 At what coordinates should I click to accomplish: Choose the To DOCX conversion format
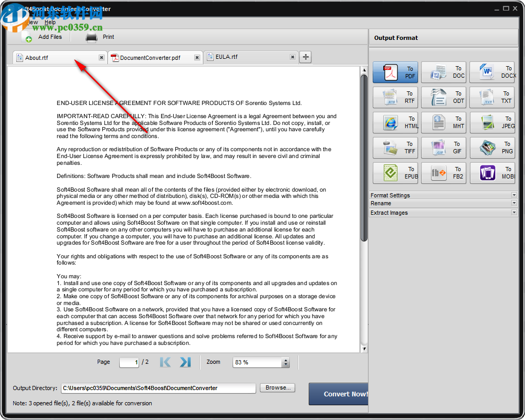pyautogui.click(x=492, y=72)
